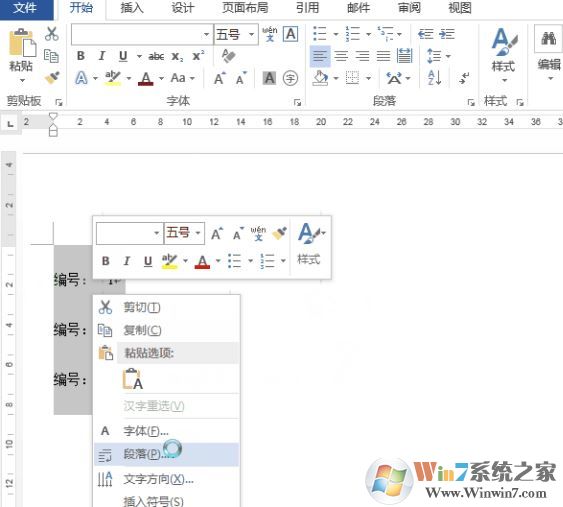Screen dimensions: 563x507
Task: Apply the red font color in ribbon
Action: coord(146,78)
